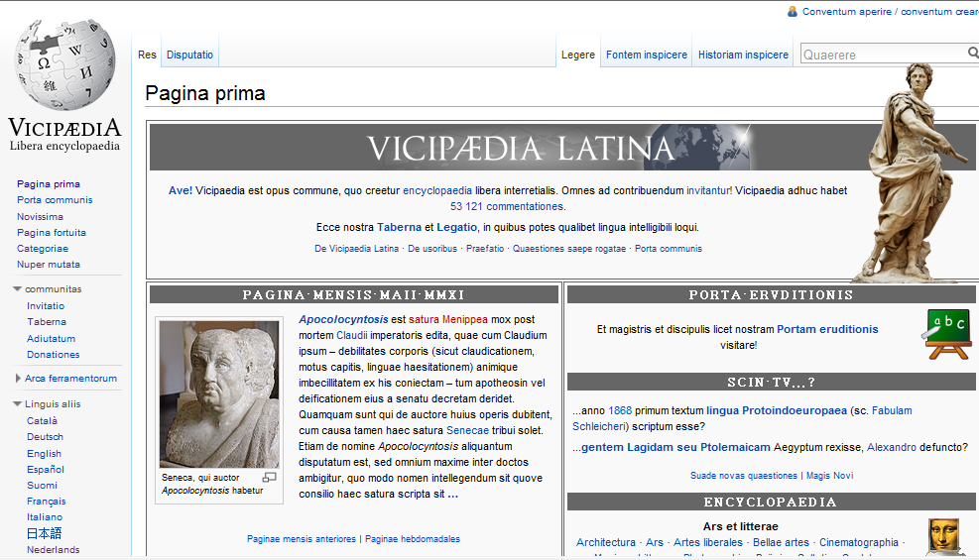The image size is (979, 560).
Task: Switch to Nederlands language
Action: (54, 550)
